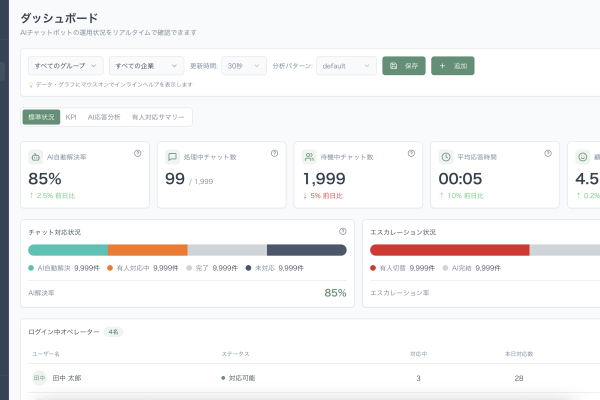Click the 4名 operator count badge
The image size is (600, 400).
pos(113,332)
